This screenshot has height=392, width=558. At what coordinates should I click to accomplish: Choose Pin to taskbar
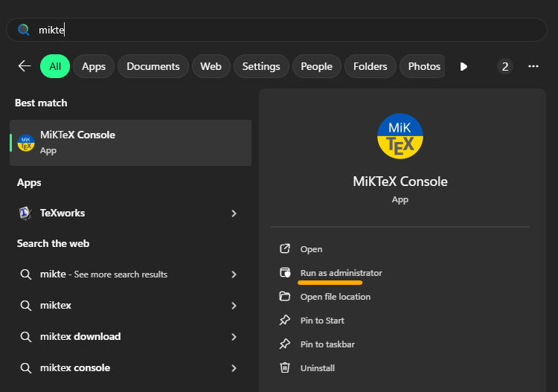[327, 344]
